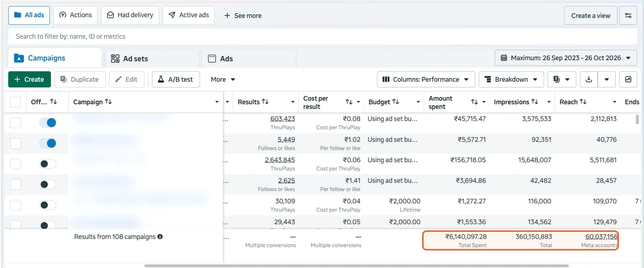
Task: Click info icon beside Results from 108 campaigns
Action: [x=160, y=236]
